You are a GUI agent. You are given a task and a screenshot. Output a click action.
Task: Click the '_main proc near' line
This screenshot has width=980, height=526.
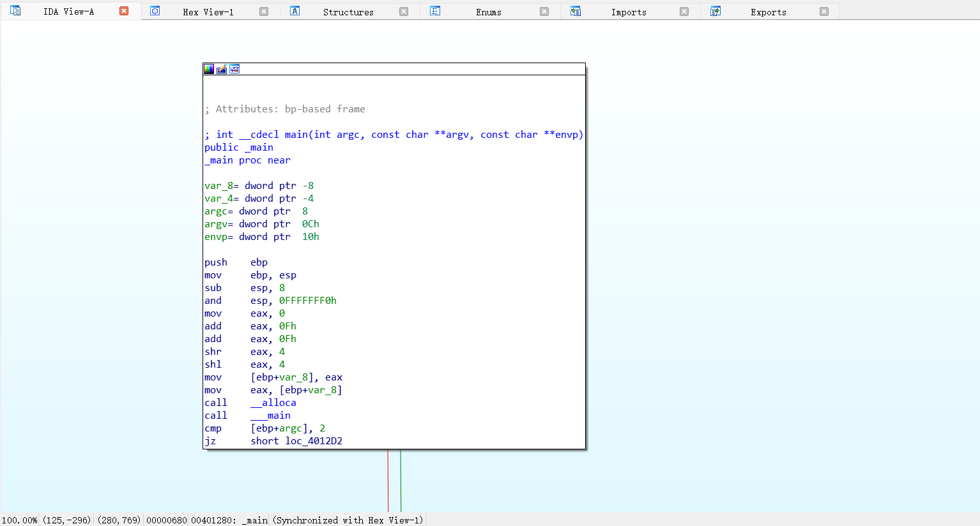click(247, 160)
